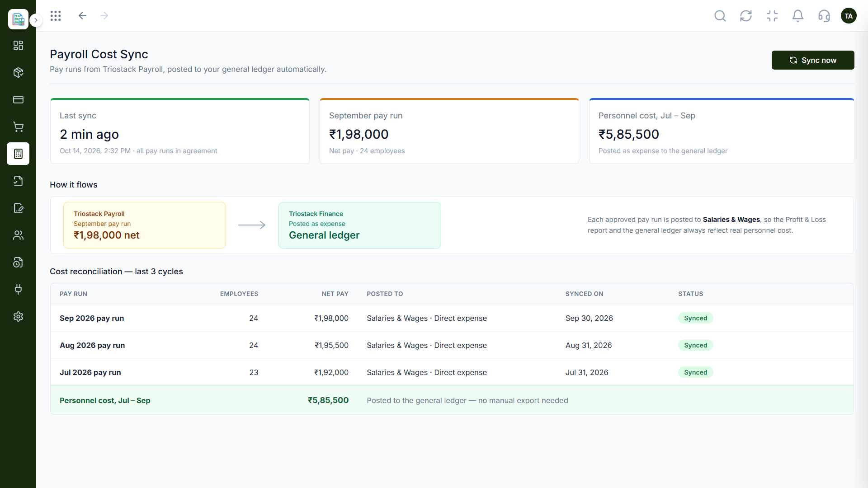Click the ₹1,98,000 net pay cell
The width and height of the screenshot is (868, 488).
click(x=331, y=318)
